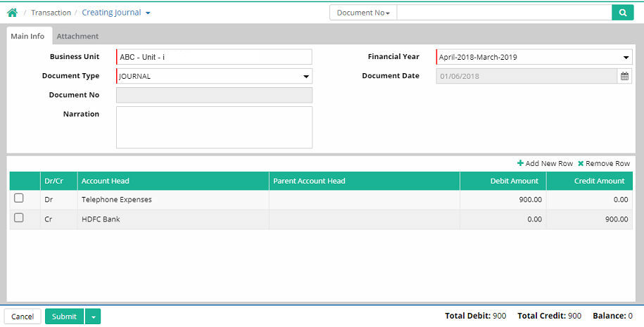Open the Financial Year dropdown
The height and width of the screenshot is (327, 644).
coord(626,58)
